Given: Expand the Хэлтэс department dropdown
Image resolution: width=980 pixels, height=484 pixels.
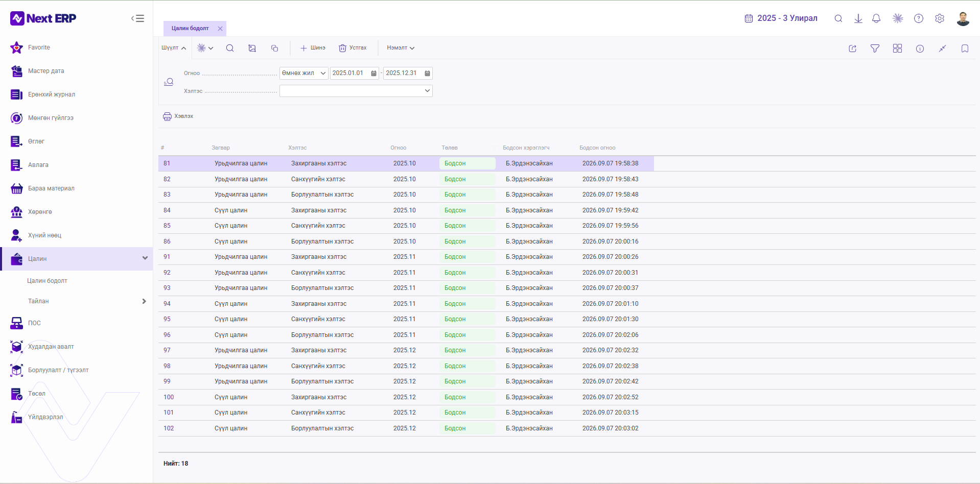Looking at the screenshot, I should click(x=356, y=91).
